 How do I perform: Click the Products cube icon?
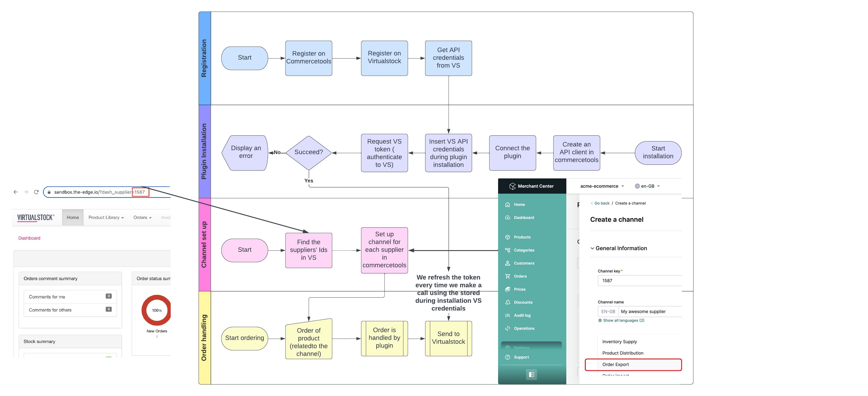point(507,237)
